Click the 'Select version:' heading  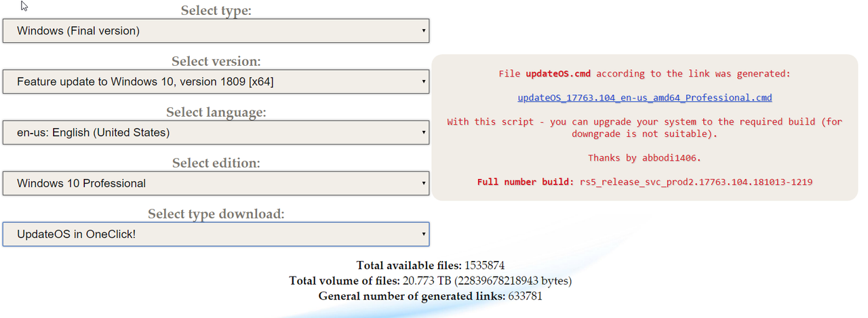[x=216, y=61]
